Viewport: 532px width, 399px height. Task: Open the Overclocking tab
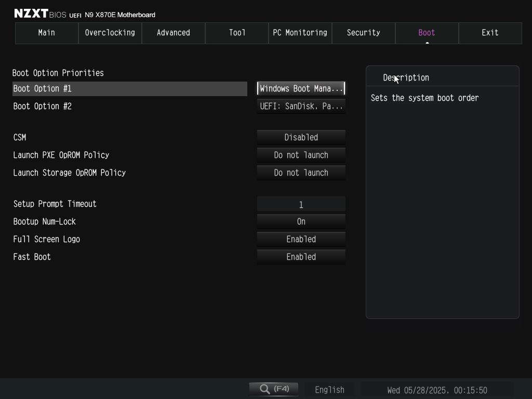pyautogui.click(x=110, y=33)
